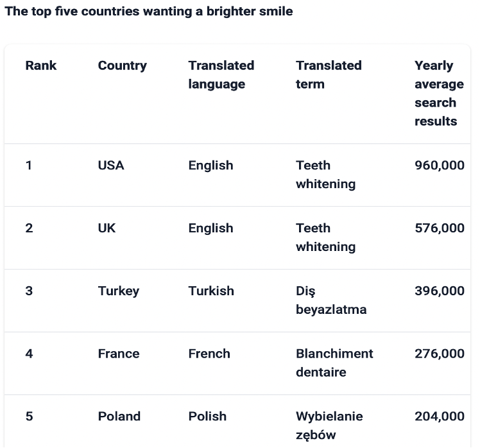Click the Rank column header
Viewport: 480px width, 448px height.
point(41,65)
